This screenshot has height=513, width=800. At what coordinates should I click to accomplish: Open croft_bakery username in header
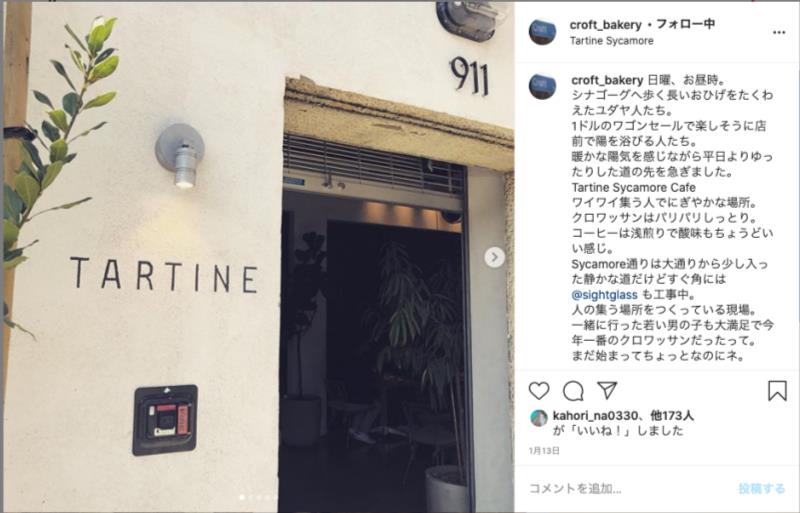pyautogui.click(x=606, y=25)
